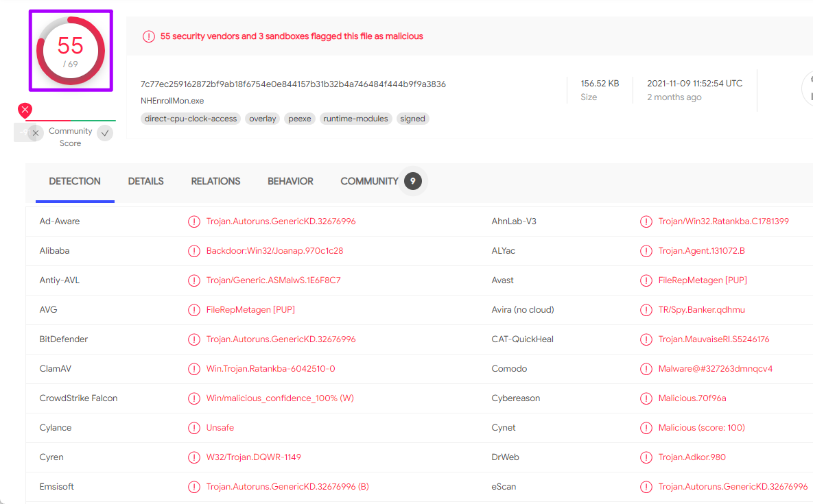
Task: Select the direct-cpu-clock-access tag
Action: coord(191,119)
